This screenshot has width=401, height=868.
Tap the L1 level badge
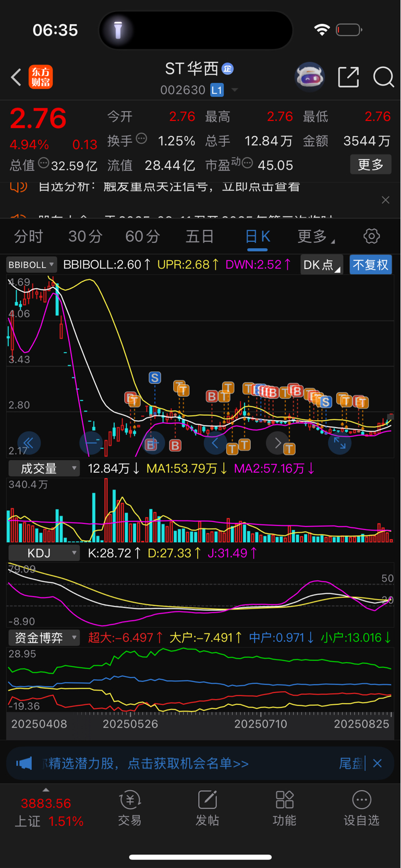coord(217,90)
